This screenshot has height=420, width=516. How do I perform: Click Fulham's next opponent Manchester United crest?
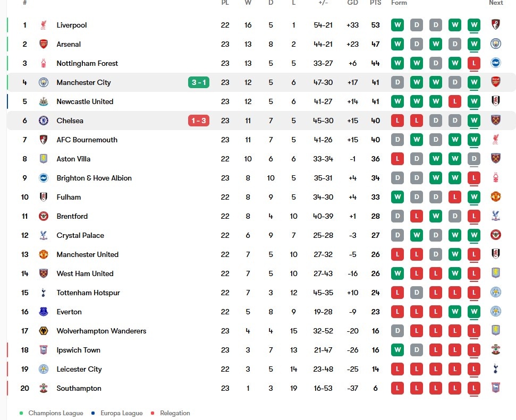coord(496,196)
